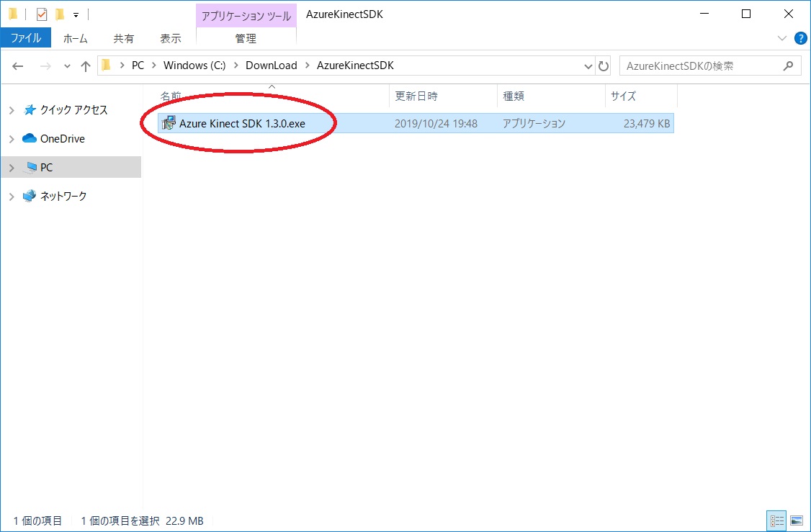Minimize the AzureKinectSDK window

click(x=704, y=14)
